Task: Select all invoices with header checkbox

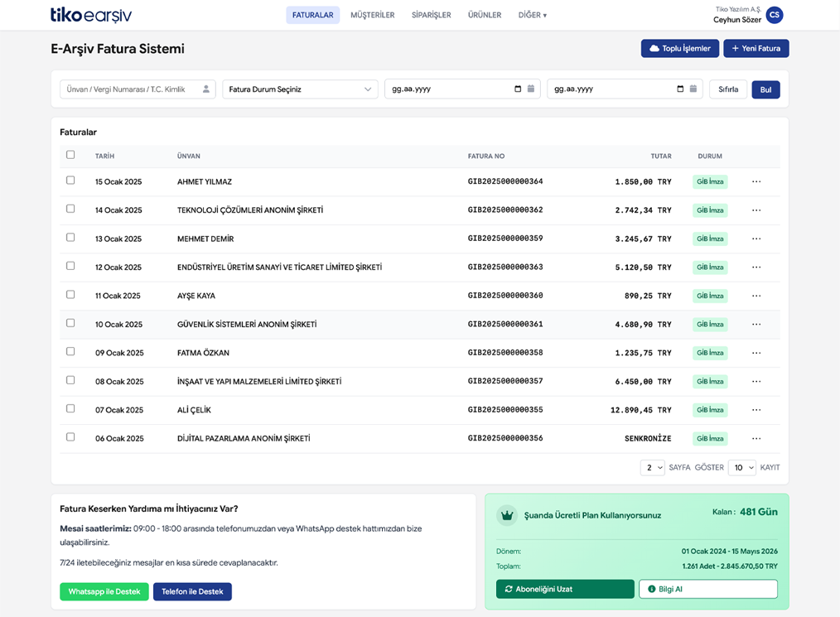Action: 70,155
